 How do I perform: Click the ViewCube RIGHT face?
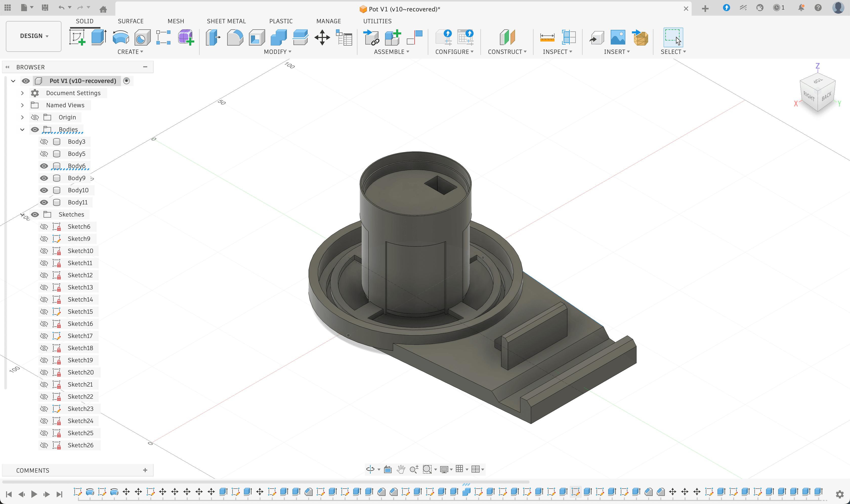[809, 97]
